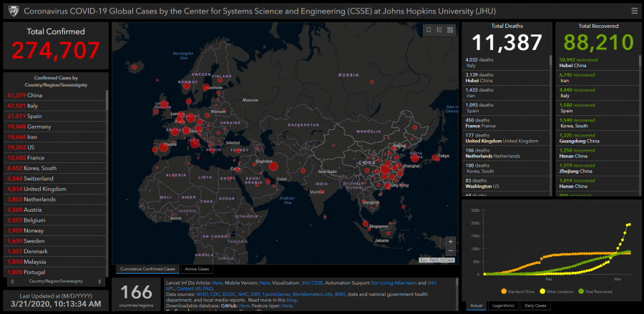Click the JHU shield logo in the header
This screenshot has height=314, width=644.
[11, 11]
